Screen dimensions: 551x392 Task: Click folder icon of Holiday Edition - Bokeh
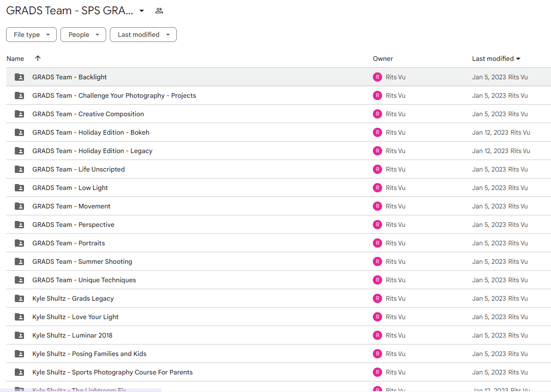[19, 132]
